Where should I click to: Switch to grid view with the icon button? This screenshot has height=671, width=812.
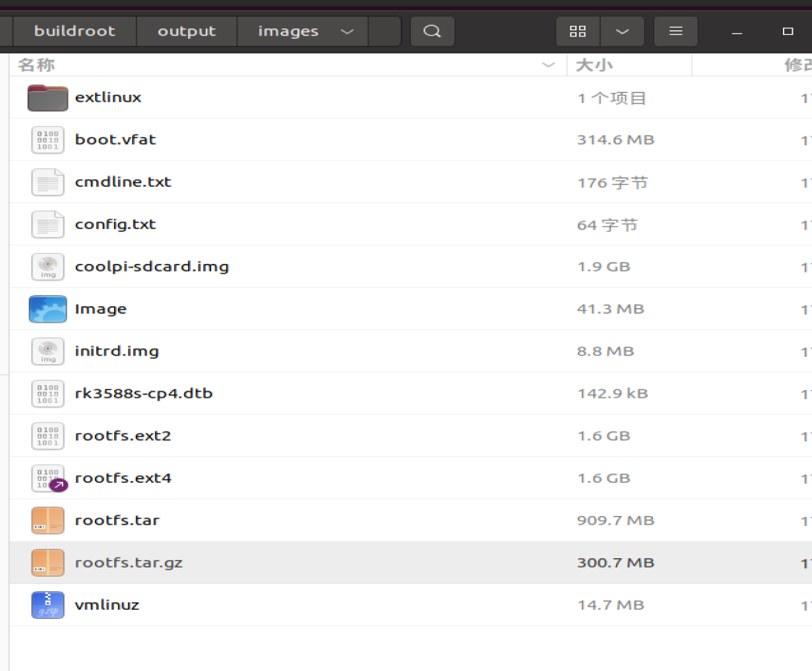pos(578,31)
